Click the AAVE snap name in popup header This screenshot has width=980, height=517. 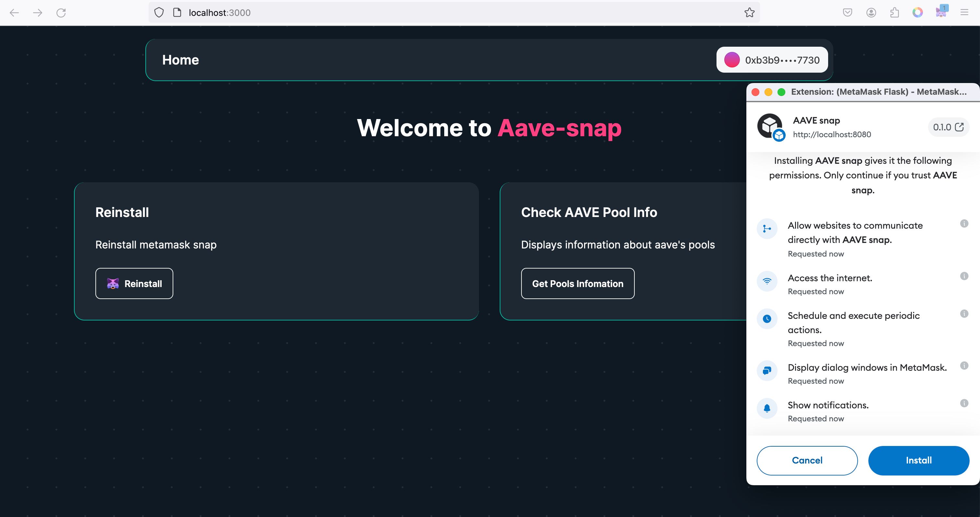click(x=816, y=121)
